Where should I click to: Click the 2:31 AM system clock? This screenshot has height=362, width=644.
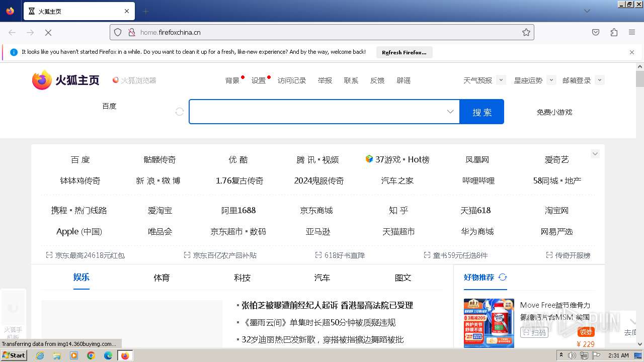pos(618,355)
